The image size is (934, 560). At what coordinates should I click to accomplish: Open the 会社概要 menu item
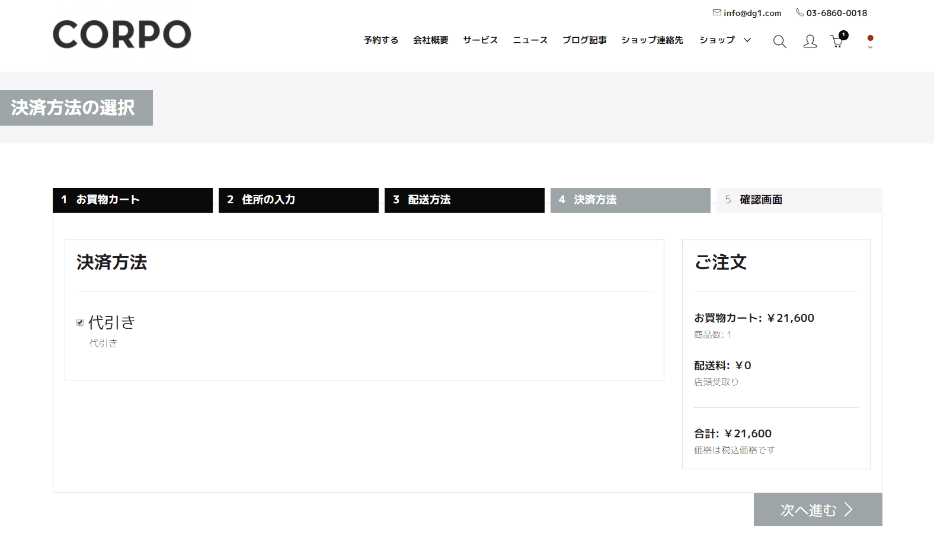coord(431,40)
